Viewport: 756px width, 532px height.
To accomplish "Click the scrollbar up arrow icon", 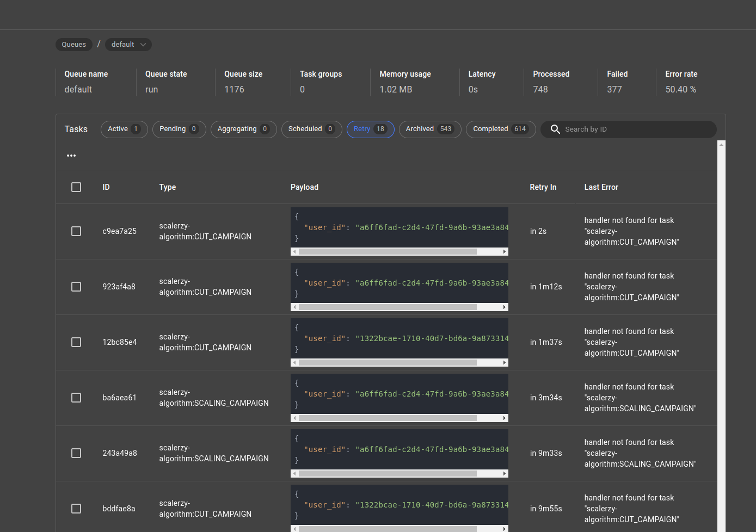I will pyautogui.click(x=722, y=144).
